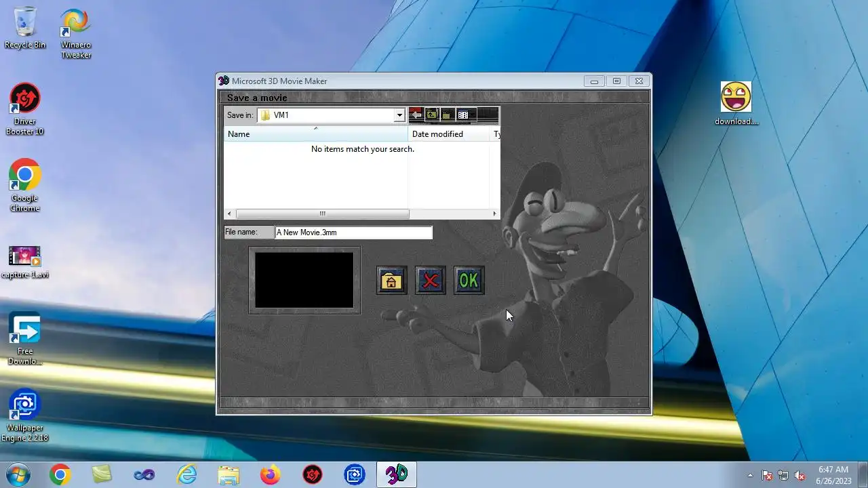Show hidden tray icons arrow

pos(750,475)
